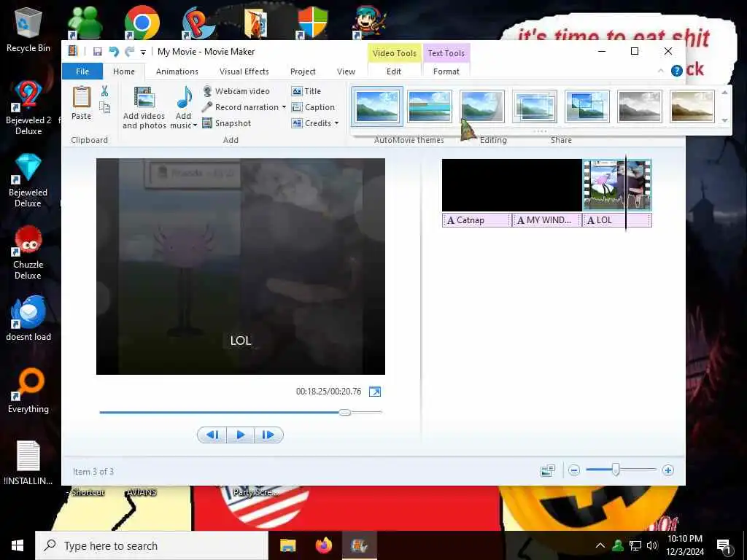Expand Record narration dropdown arrow

coord(284,107)
